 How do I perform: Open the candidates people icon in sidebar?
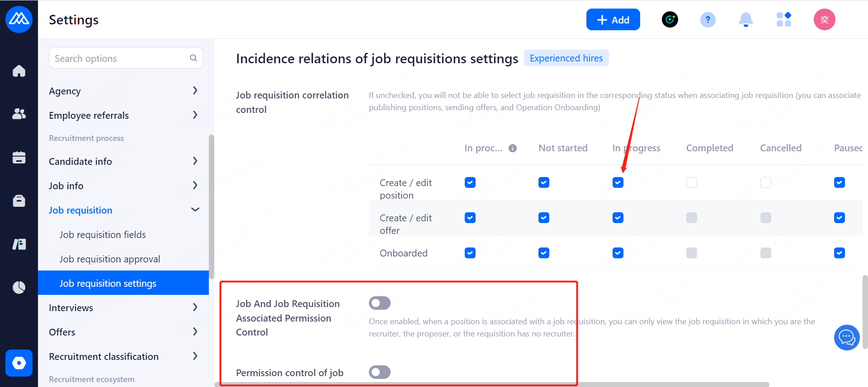(19, 114)
